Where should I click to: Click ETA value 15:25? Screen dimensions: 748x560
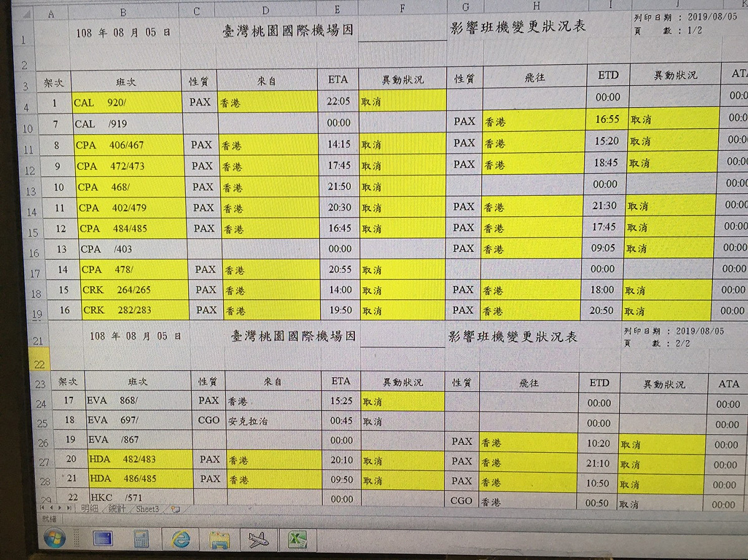(342, 401)
